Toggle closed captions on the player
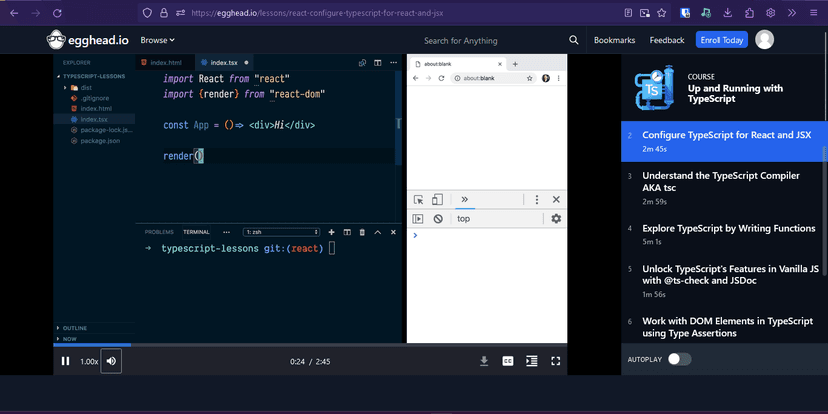This screenshot has height=414, width=828. pos(508,361)
